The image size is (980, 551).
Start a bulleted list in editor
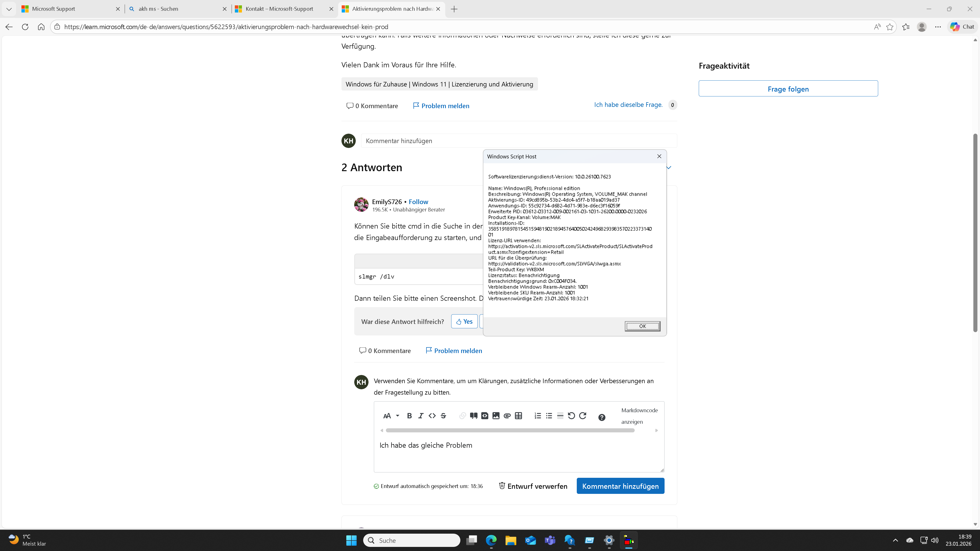(x=549, y=416)
